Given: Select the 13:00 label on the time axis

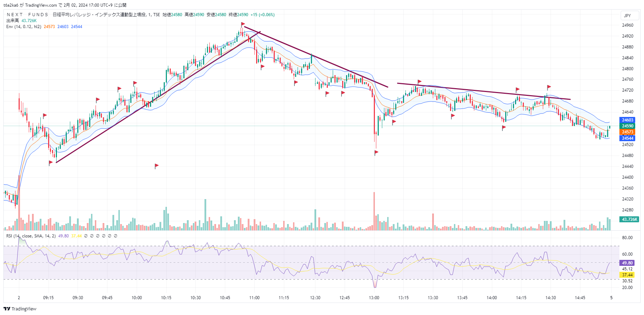Looking at the screenshot, I should 374,298.
